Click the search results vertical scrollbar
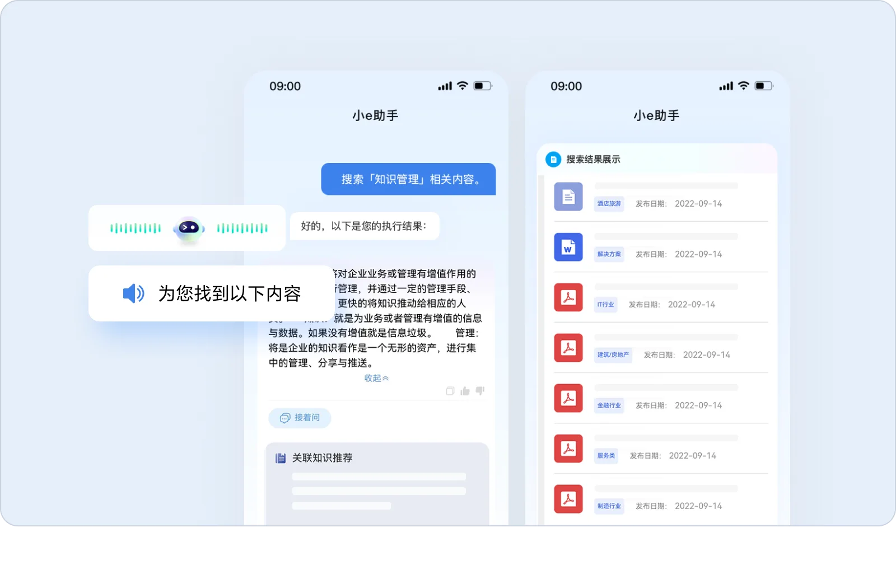Screen dimensions: 896x588 tap(541, 350)
